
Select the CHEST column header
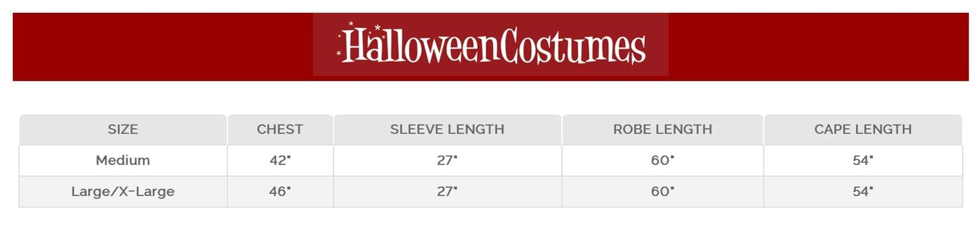280,129
